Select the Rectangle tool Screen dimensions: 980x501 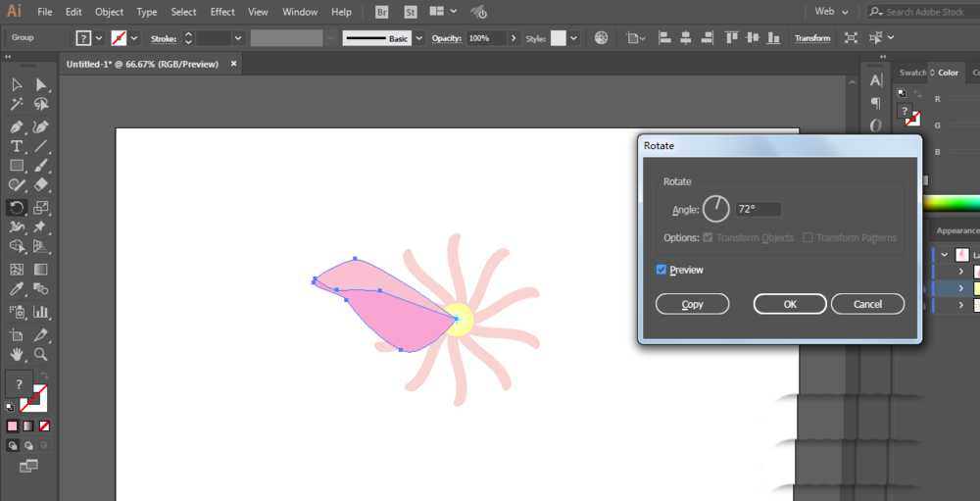coord(17,166)
